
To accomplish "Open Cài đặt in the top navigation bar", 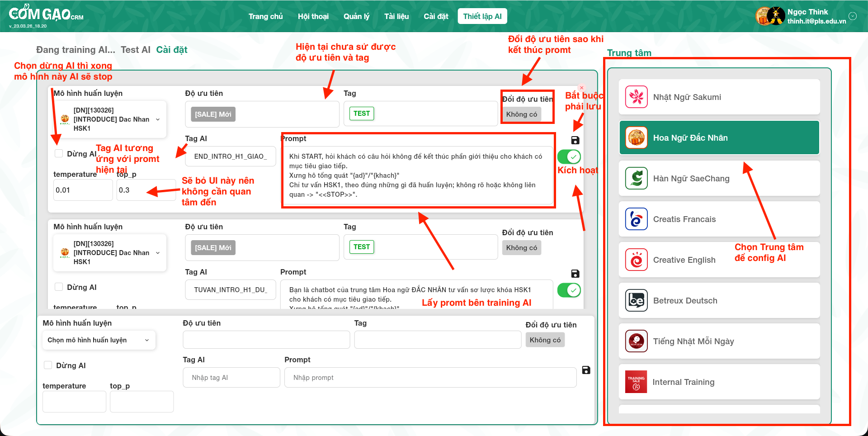I will (x=436, y=16).
